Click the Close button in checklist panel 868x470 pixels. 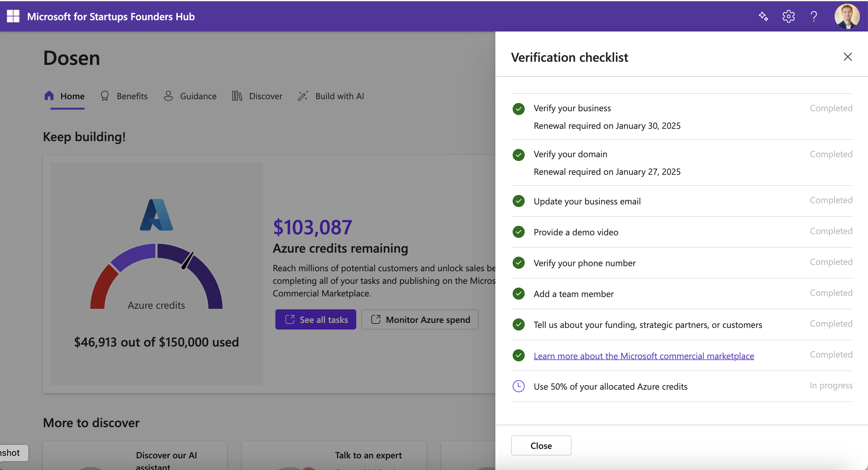[541, 445]
